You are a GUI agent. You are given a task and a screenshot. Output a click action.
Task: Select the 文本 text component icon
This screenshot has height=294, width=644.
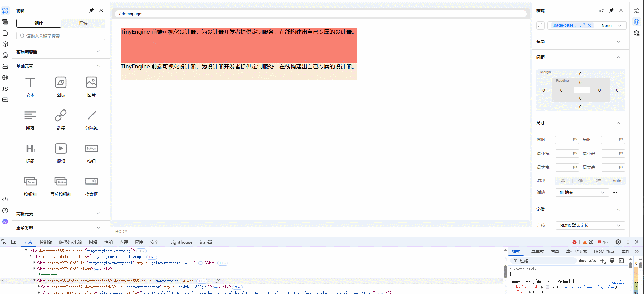pos(30,83)
